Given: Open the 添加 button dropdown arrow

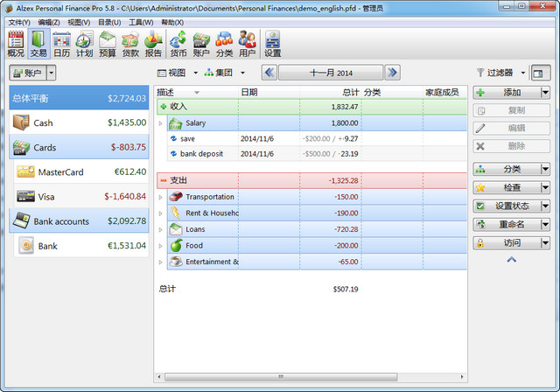Looking at the screenshot, I should pyautogui.click(x=545, y=93).
